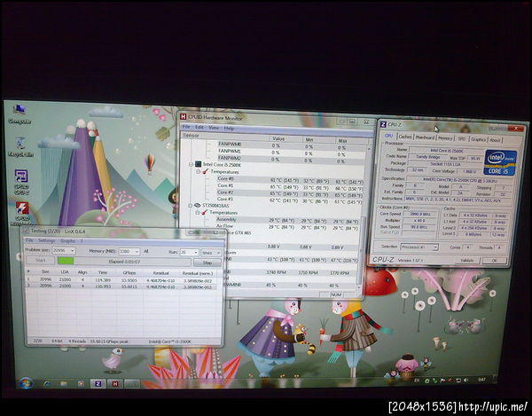Open HWMonitor View menu
This screenshot has width=532, height=416.
coord(214,128)
